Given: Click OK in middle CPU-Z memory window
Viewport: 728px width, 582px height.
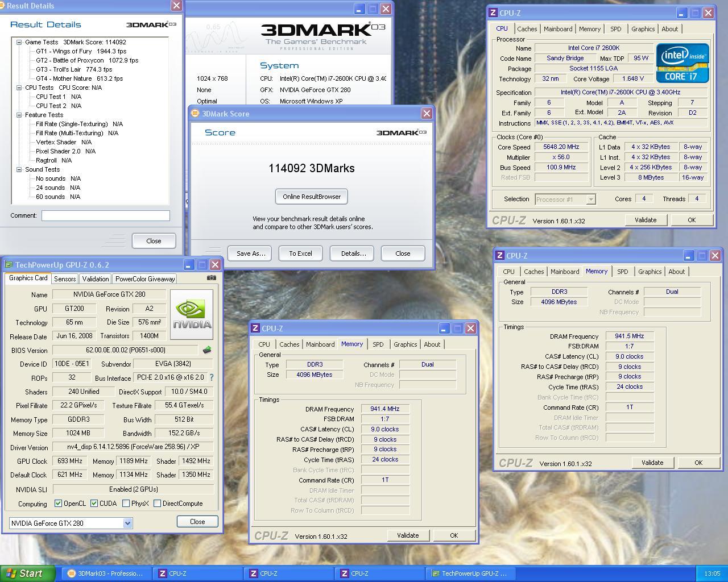Looking at the screenshot, I should coord(454,535).
